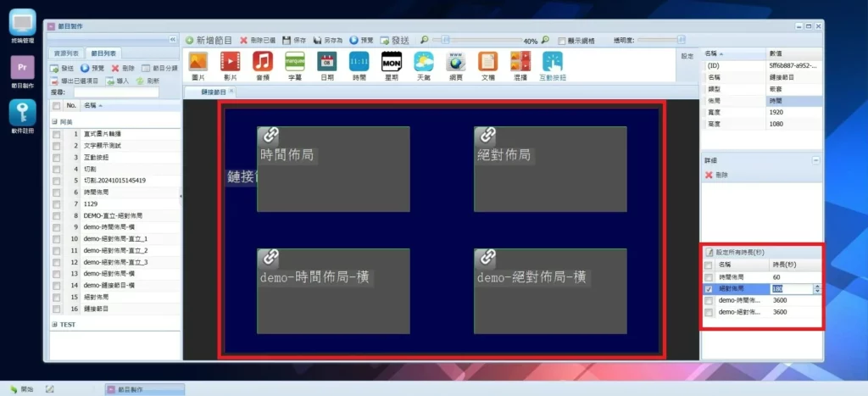Open the 設定 settings tab on right

click(687, 56)
